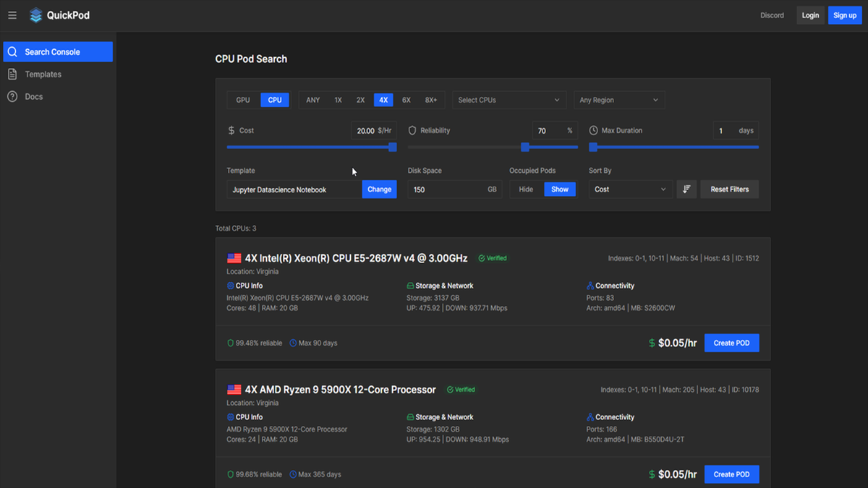Select 4X CPU count

click(383, 100)
